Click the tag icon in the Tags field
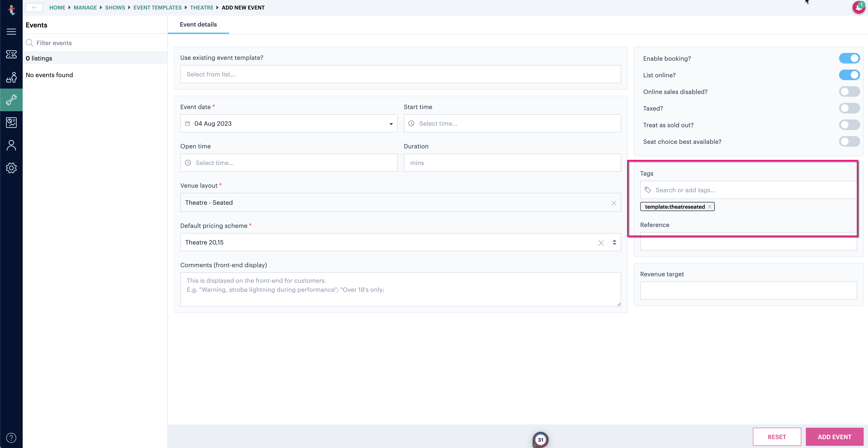The width and height of the screenshot is (868, 448). pyautogui.click(x=648, y=190)
